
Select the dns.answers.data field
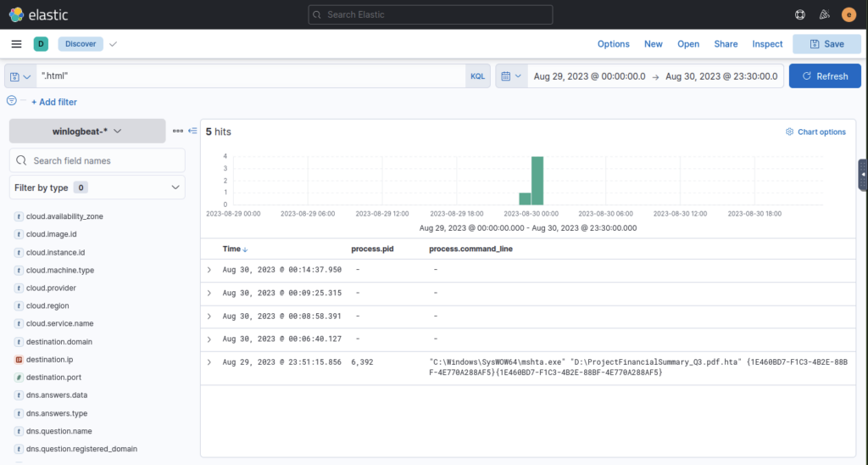pos(57,395)
